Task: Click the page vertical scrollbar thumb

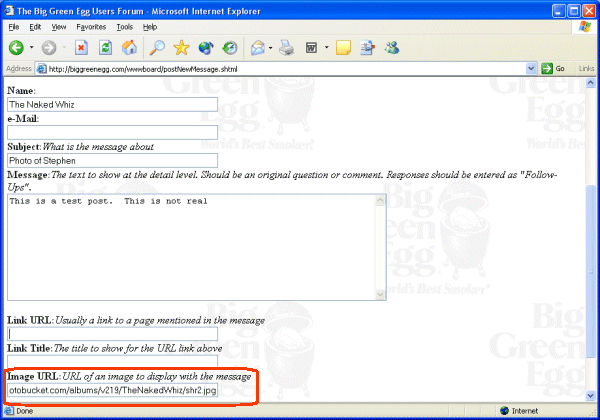Action: tap(590, 271)
